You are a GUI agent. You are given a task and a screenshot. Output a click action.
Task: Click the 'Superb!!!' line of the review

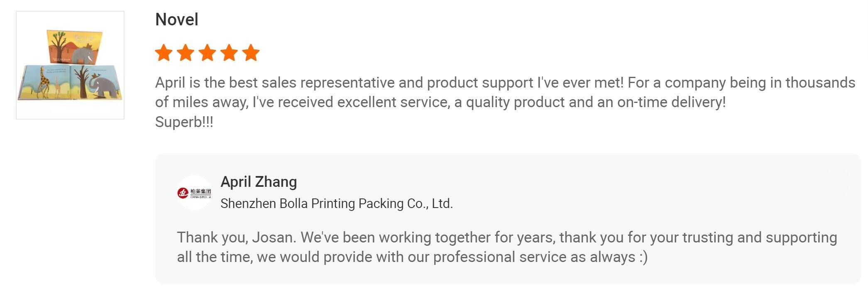(x=184, y=122)
